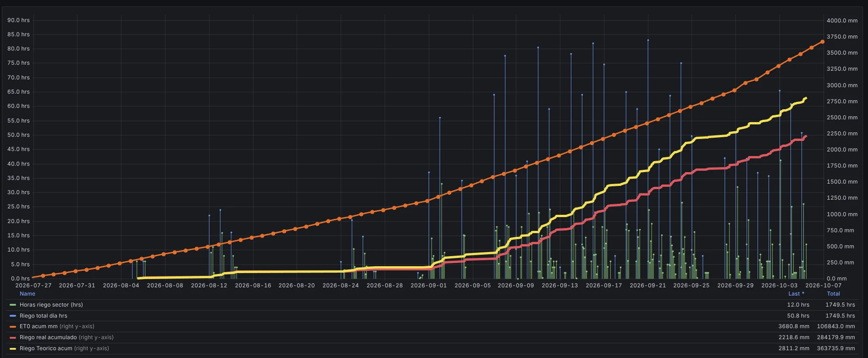Click the 12.0 hrs Last value
Image resolution: width=868 pixels, height=358 pixels.
click(x=798, y=305)
